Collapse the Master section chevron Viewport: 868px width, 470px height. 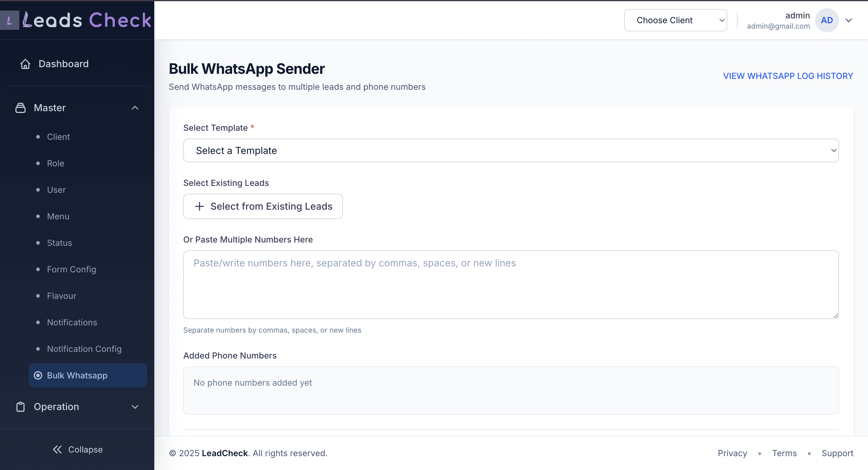coord(135,108)
